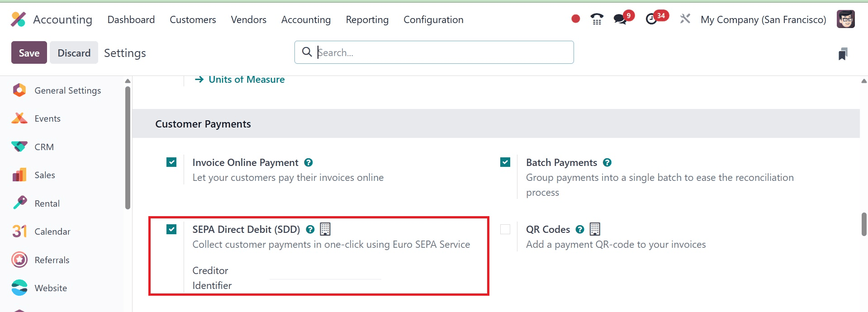Viewport: 868px width, 312px height.
Task: Go to Rental settings section
Action: pos(47,203)
